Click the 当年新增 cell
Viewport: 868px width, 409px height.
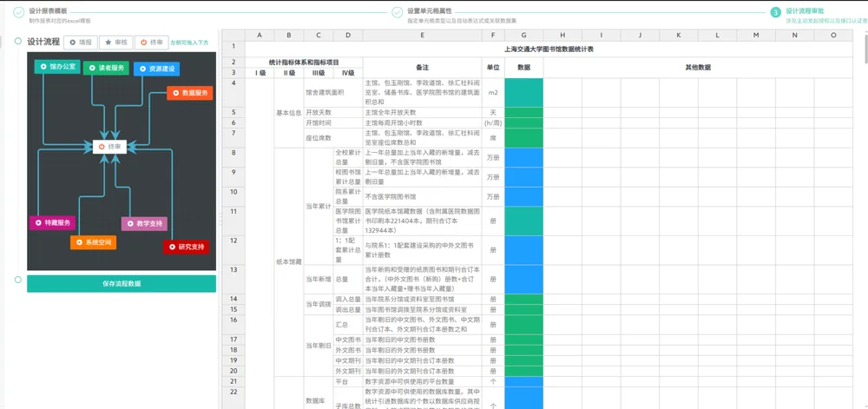click(x=319, y=280)
